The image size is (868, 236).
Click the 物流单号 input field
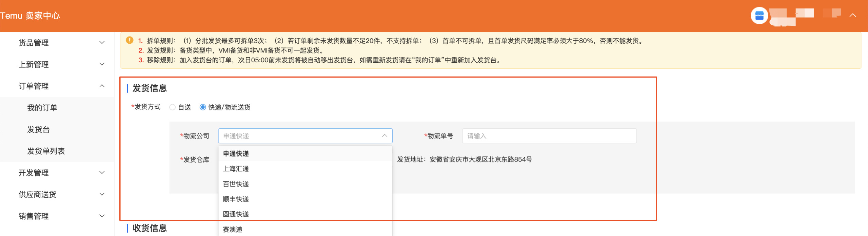click(x=549, y=136)
